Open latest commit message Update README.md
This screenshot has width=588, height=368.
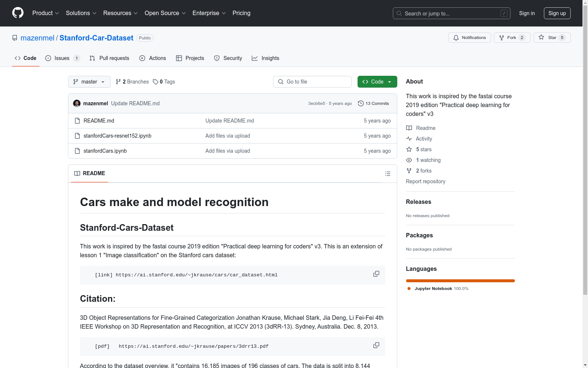[x=135, y=103]
